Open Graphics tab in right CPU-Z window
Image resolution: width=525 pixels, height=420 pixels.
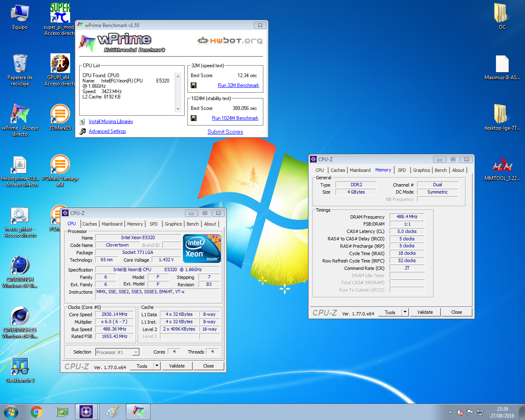pos(422,170)
